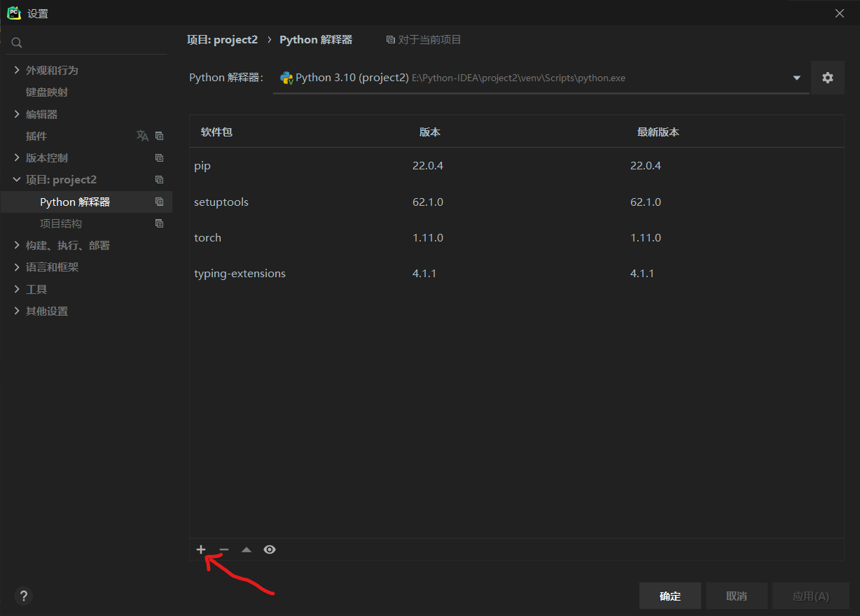Screen dimensions: 860x616
Task: Select Python 解释器 in the sidebar
Action: click(86, 202)
